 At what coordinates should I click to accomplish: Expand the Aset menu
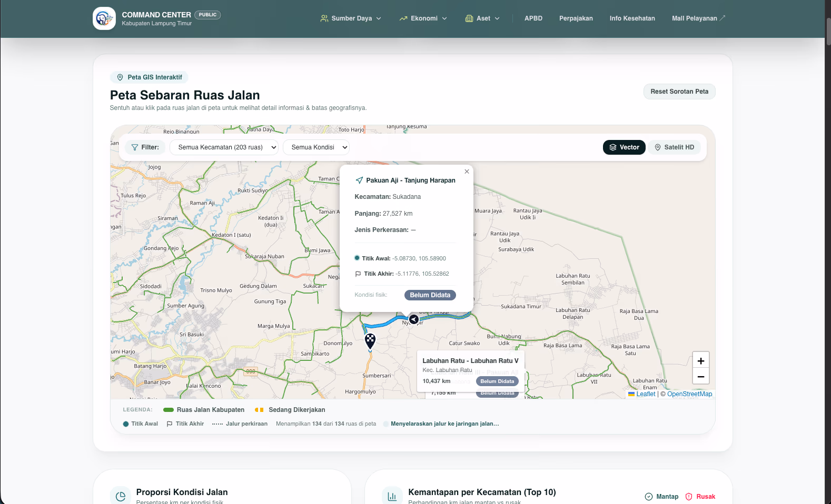click(482, 18)
